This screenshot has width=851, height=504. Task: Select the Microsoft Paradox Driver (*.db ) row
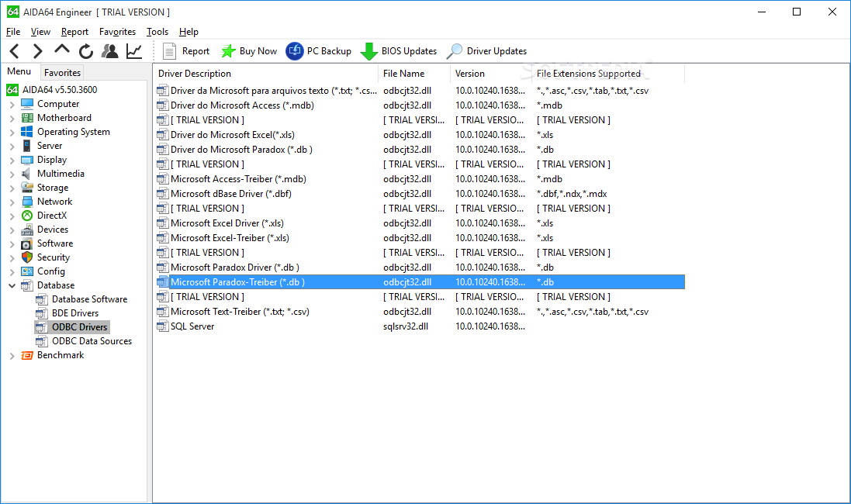[420, 268]
